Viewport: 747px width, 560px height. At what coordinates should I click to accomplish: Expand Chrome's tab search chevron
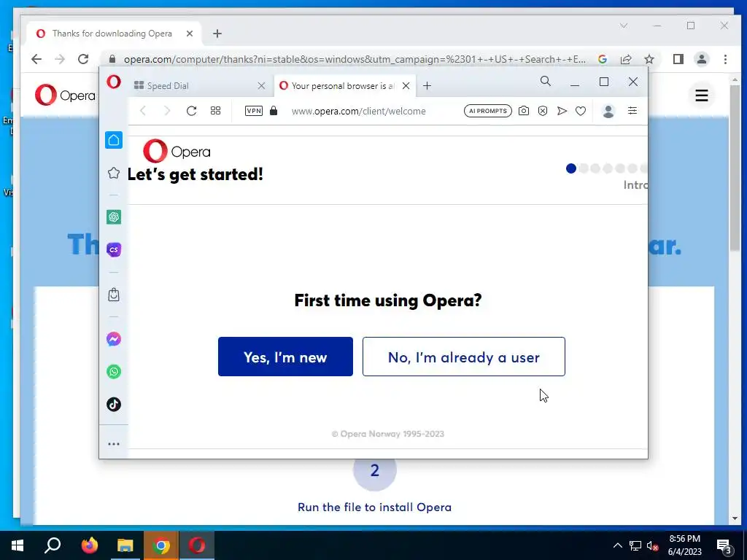pyautogui.click(x=624, y=26)
